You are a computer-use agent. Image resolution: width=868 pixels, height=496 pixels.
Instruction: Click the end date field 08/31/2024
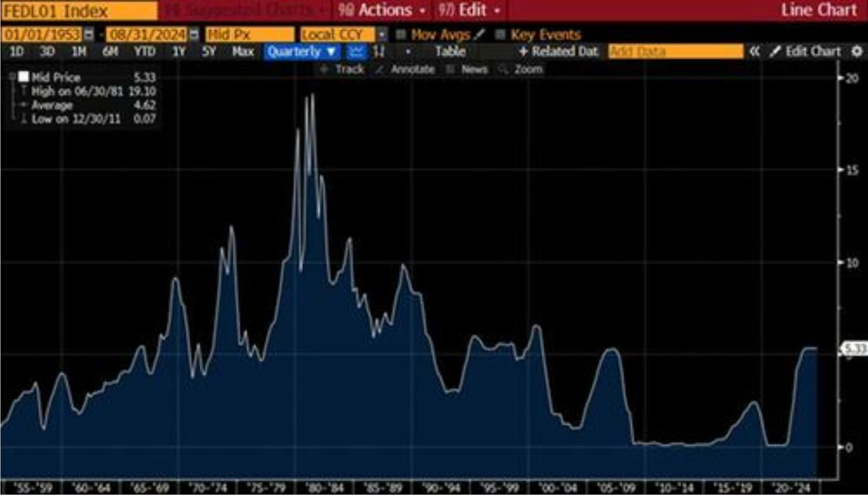[147, 34]
